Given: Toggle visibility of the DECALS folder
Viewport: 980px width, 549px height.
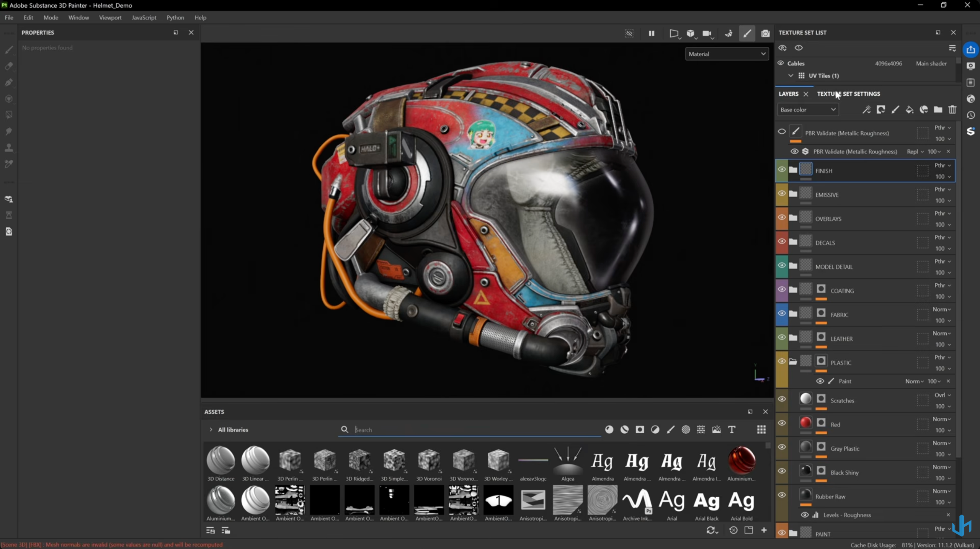Looking at the screenshot, I should 782,241.
